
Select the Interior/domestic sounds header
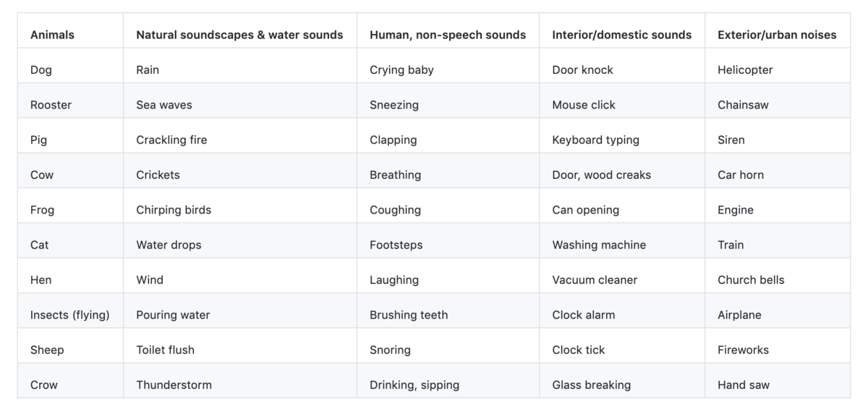621,35
